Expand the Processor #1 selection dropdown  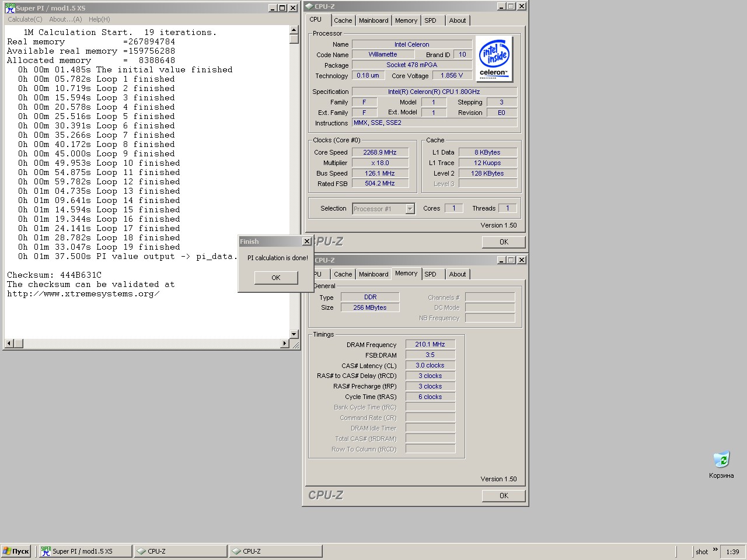click(410, 209)
